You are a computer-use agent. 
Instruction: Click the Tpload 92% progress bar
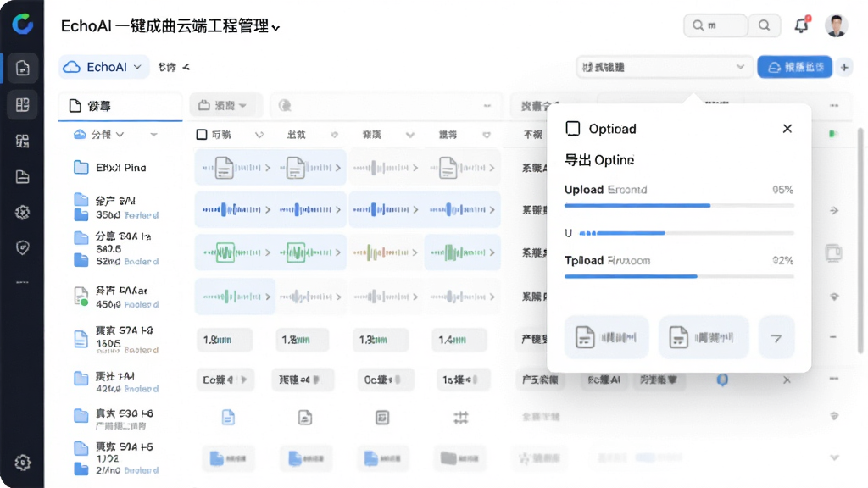tap(679, 276)
